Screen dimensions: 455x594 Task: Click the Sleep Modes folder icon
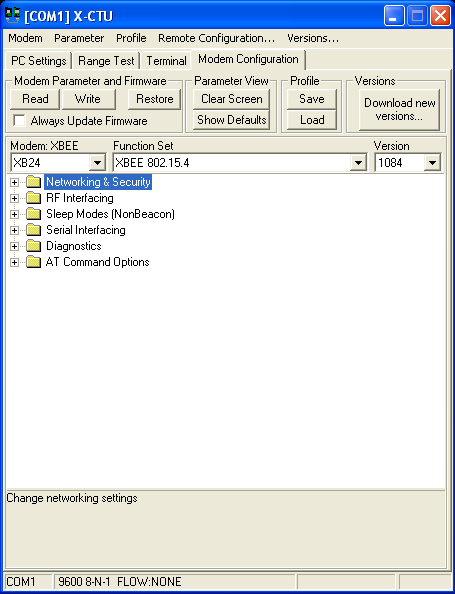34,214
